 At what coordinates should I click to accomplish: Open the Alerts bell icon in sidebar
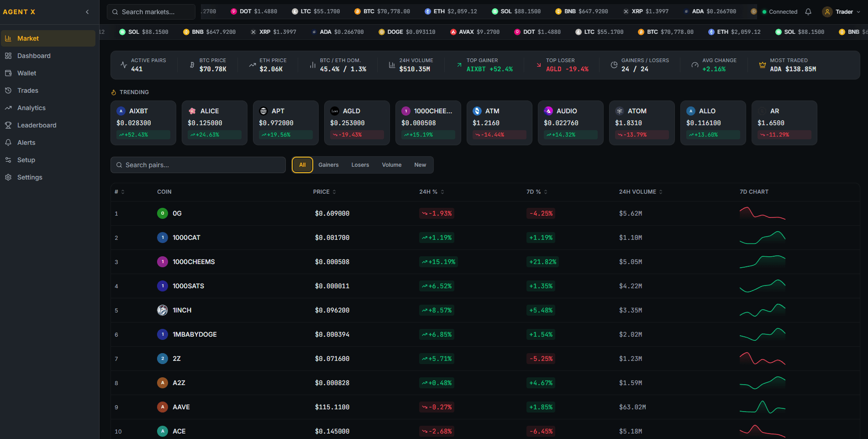(x=9, y=143)
